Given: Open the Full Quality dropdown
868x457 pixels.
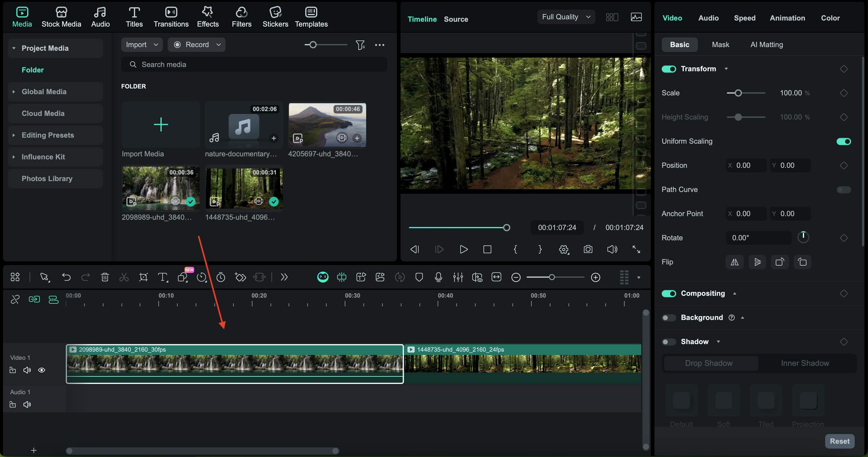Looking at the screenshot, I should [x=566, y=17].
